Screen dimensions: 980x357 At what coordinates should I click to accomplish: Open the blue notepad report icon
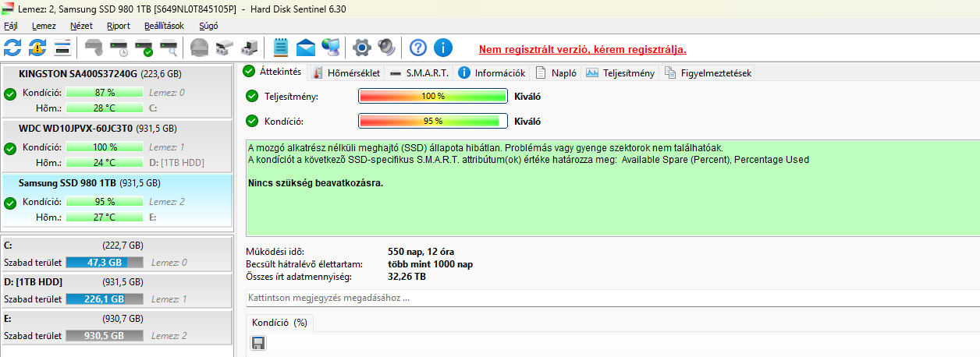click(281, 48)
